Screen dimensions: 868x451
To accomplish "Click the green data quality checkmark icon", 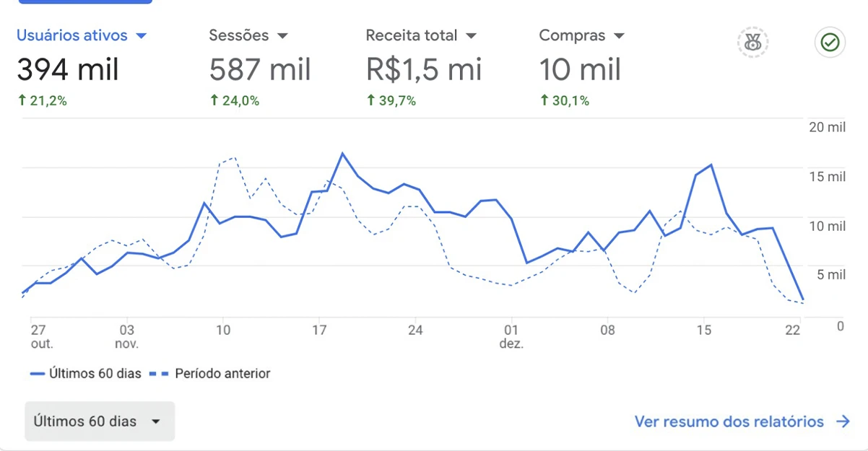I will 830,43.
